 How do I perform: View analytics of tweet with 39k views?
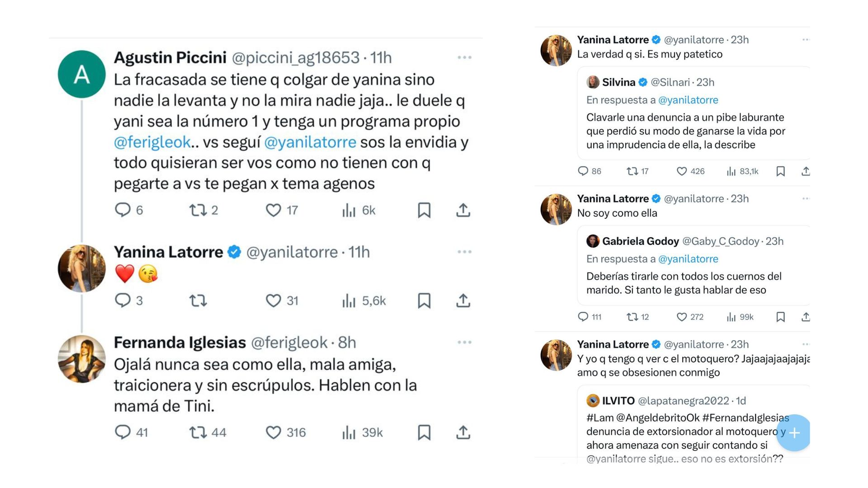pyautogui.click(x=349, y=432)
